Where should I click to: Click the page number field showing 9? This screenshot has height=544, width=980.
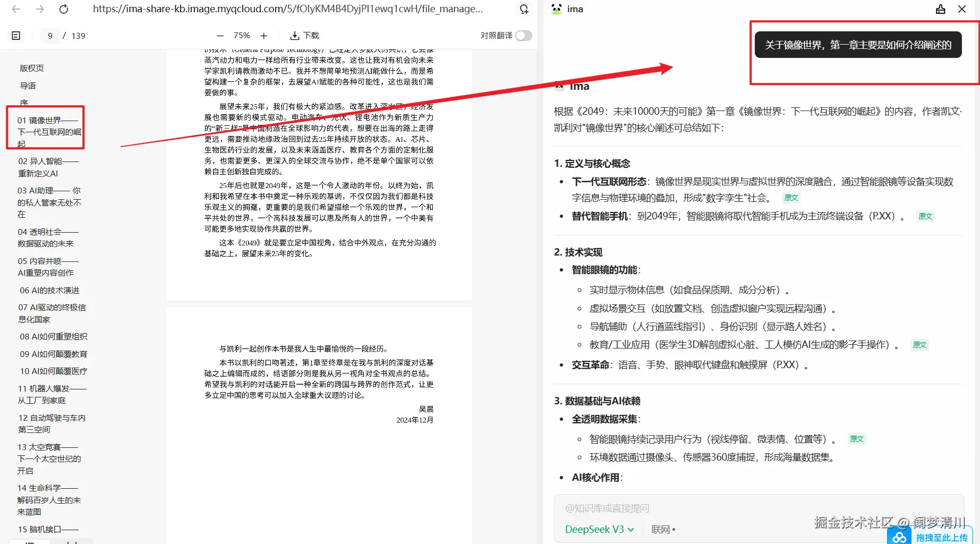pos(50,36)
